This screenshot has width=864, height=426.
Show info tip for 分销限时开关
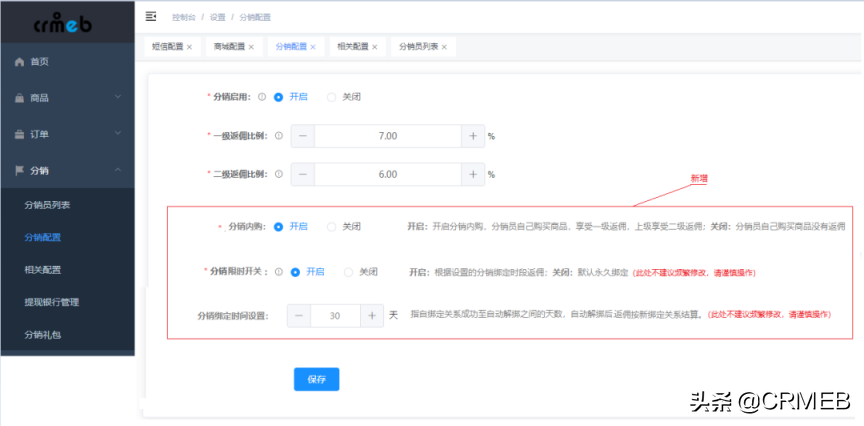(279, 272)
